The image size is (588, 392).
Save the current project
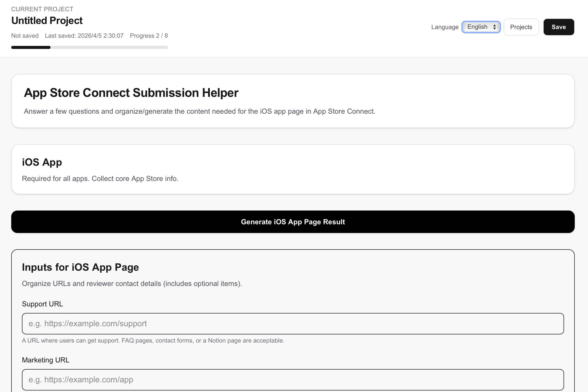(x=559, y=27)
